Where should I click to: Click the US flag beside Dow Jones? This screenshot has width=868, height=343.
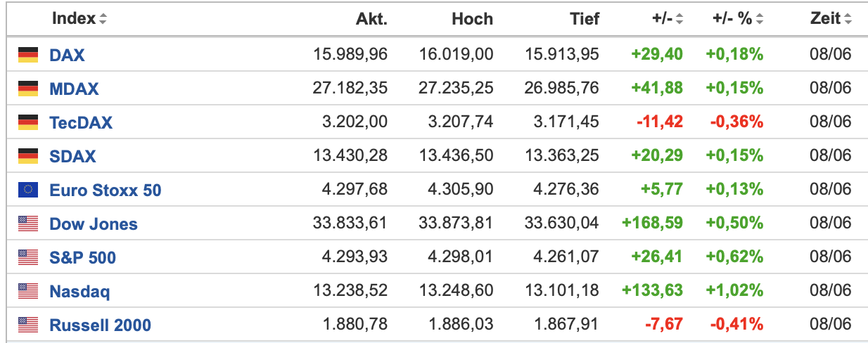(x=28, y=224)
